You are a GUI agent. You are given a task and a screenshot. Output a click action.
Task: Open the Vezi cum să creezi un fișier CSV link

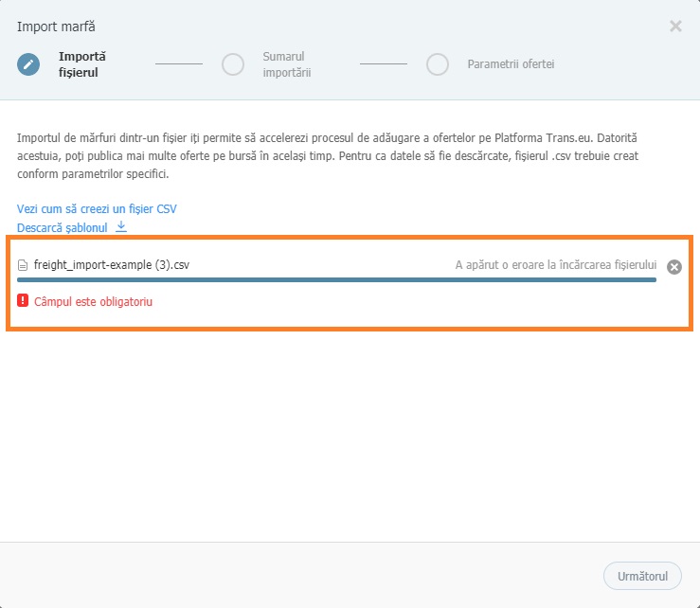tap(97, 208)
